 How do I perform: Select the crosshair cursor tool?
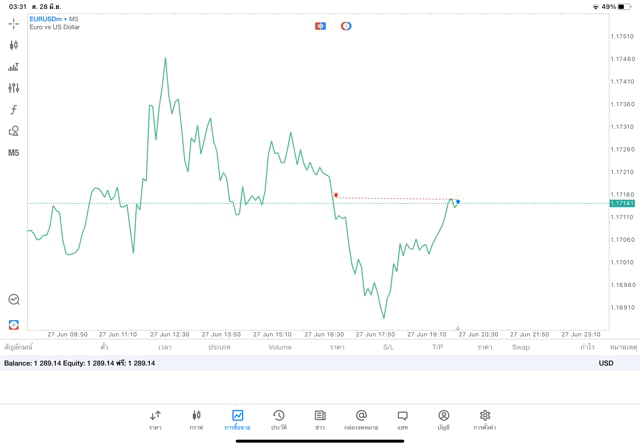pyautogui.click(x=14, y=23)
